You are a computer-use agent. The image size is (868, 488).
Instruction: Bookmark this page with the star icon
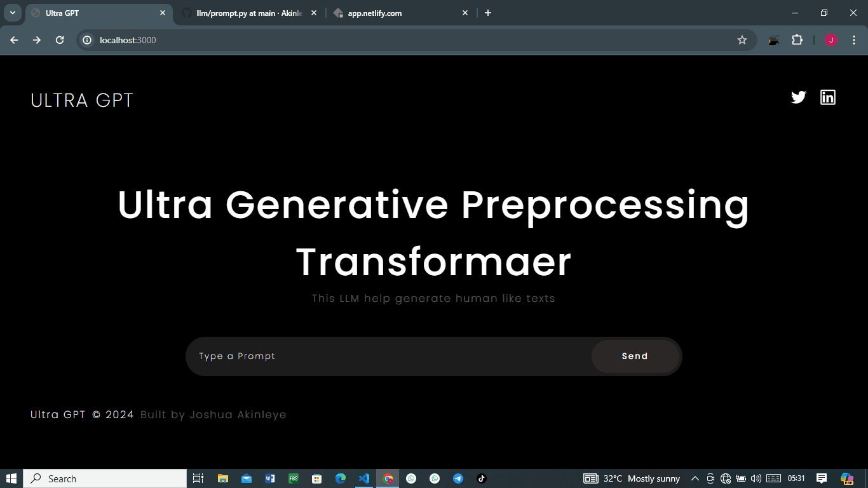coord(742,40)
